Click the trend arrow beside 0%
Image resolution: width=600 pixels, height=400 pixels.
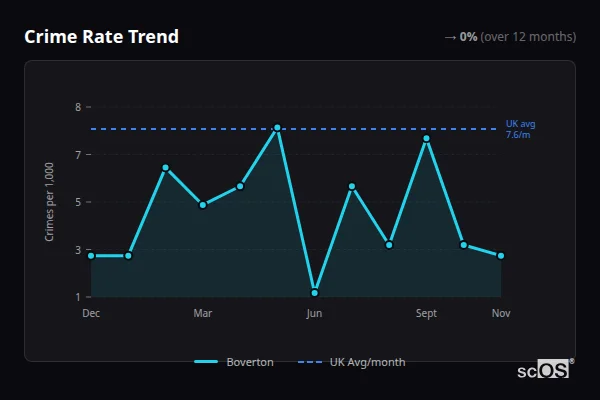(x=450, y=38)
